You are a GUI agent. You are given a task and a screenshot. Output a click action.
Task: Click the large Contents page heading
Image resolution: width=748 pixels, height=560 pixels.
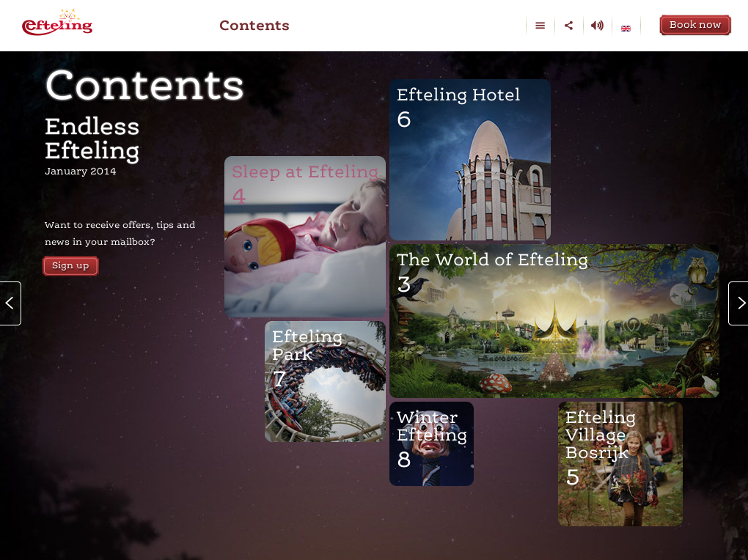144,85
